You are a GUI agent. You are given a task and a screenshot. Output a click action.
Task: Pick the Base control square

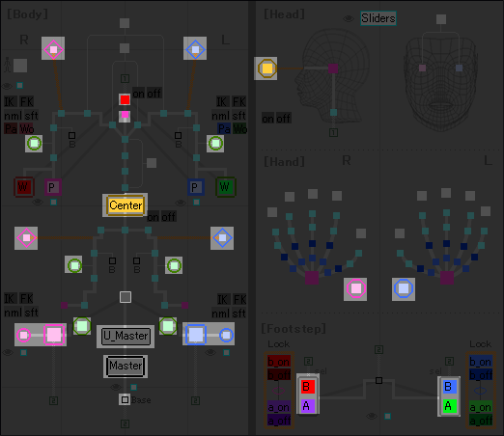point(125,399)
